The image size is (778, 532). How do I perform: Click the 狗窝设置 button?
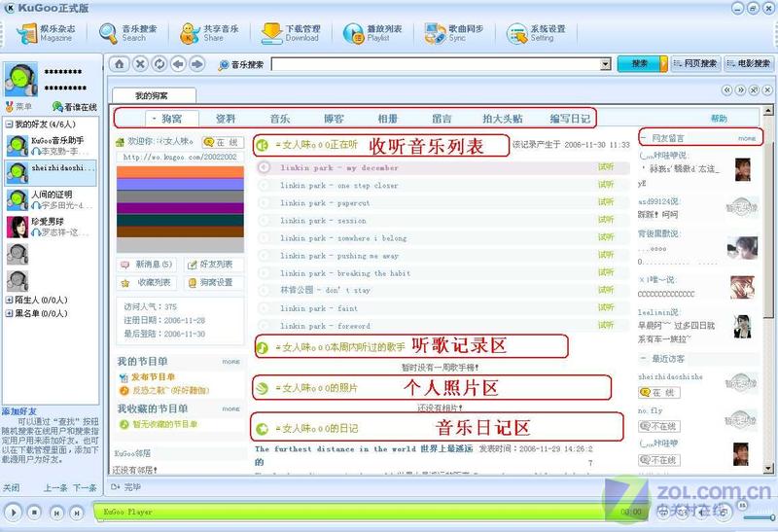[214, 282]
